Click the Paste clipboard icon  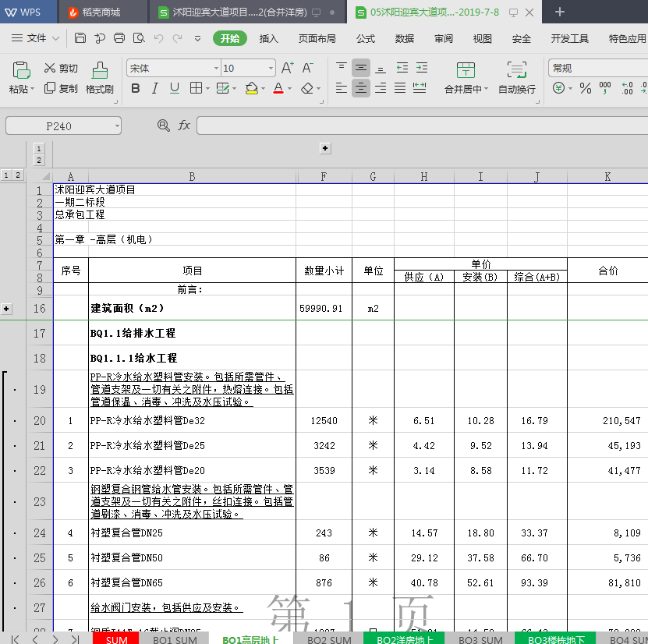point(22,70)
